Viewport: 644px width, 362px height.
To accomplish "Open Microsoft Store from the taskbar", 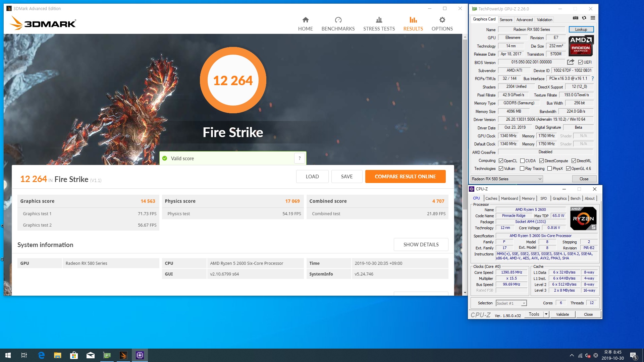I will pos(74,355).
